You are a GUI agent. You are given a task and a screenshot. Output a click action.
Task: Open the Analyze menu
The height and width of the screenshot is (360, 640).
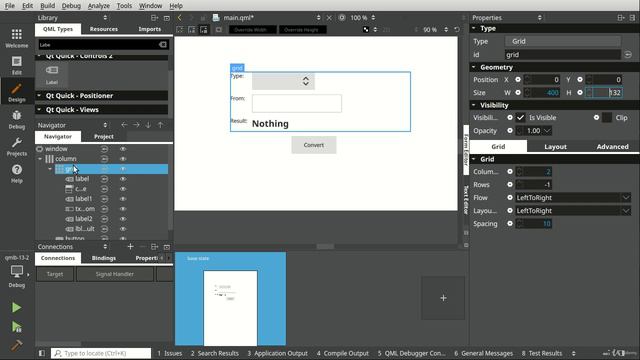coord(99,6)
